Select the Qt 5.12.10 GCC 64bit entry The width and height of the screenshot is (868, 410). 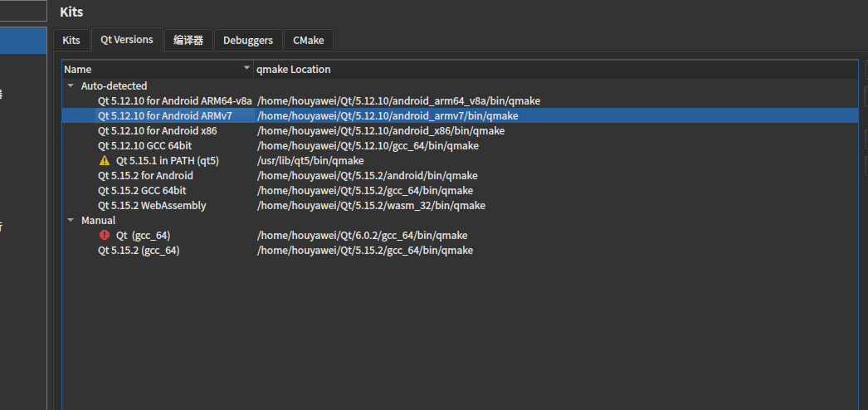point(144,146)
